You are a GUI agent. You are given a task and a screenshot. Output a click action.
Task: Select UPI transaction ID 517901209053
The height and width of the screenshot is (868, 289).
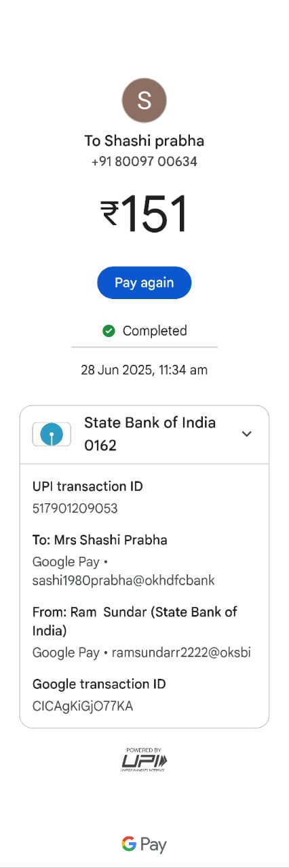(x=75, y=509)
